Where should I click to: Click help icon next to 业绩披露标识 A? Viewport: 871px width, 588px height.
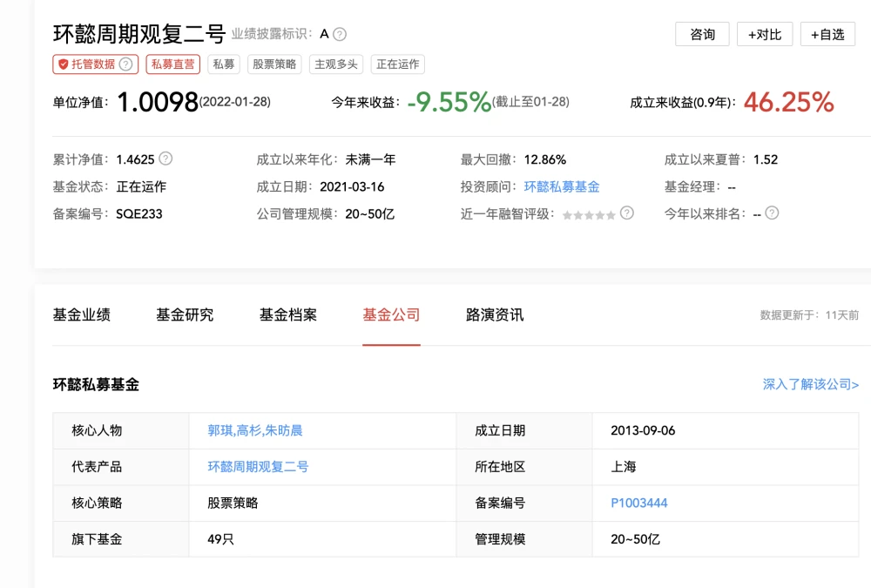click(340, 35)
